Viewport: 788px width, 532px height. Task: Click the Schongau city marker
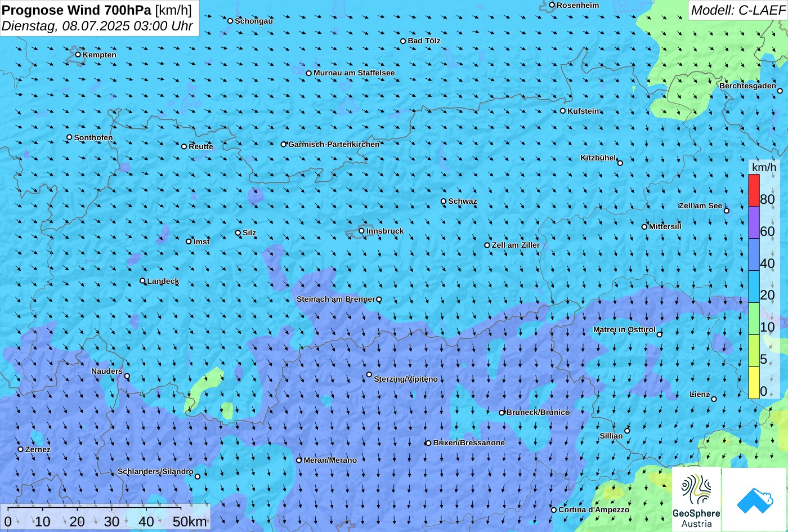230,21
